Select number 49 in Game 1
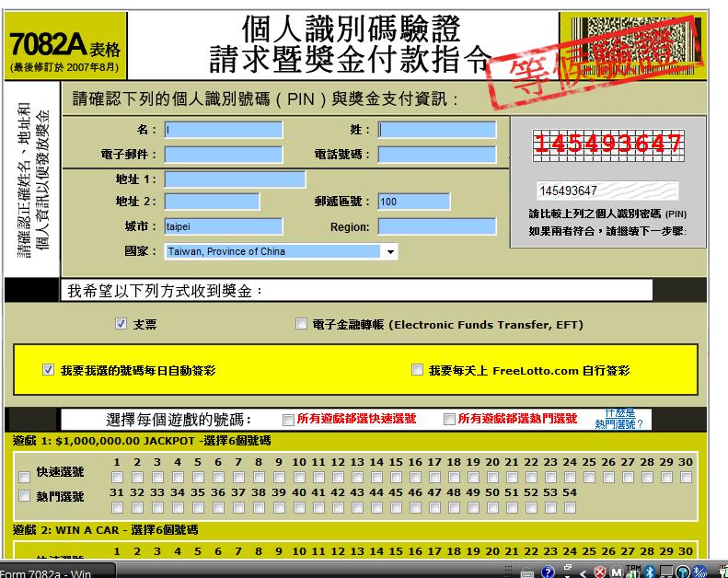This screenshot has height=578, width=728. point(473,508)
